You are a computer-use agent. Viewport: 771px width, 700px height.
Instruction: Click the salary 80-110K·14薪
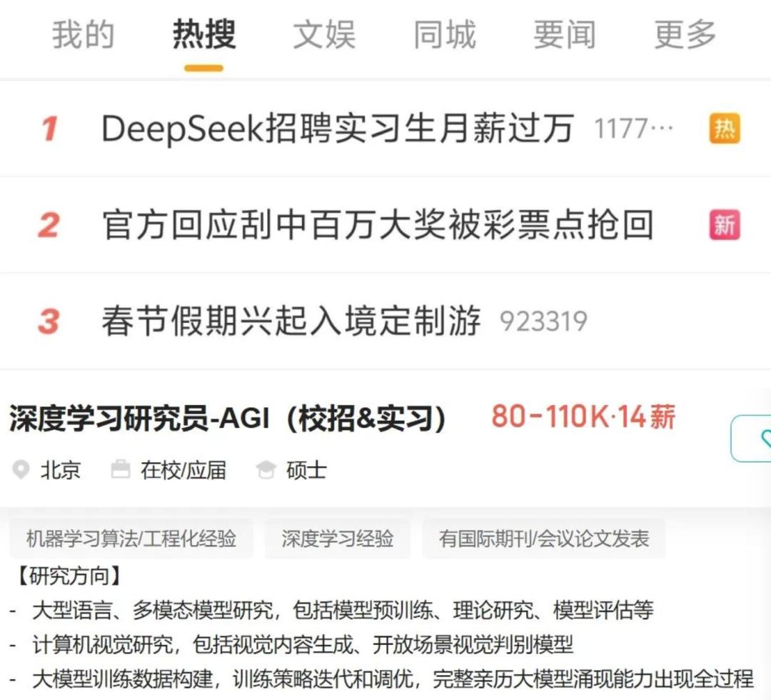[584, 416]
